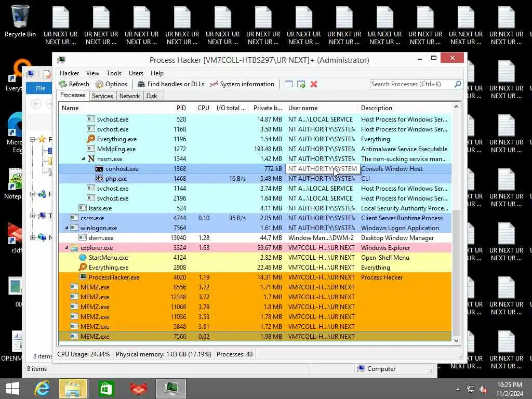Open the Users menu

[x=136, y=73]
